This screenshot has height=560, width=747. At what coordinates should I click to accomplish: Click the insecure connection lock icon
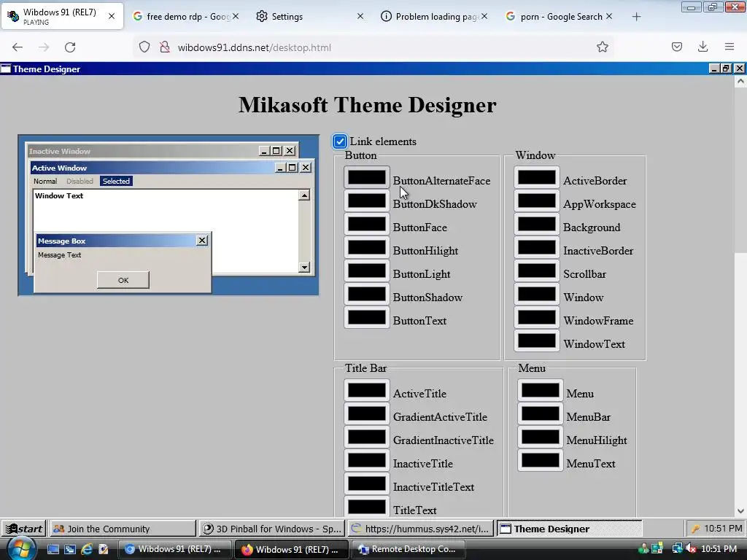click(x=165, y=47)
